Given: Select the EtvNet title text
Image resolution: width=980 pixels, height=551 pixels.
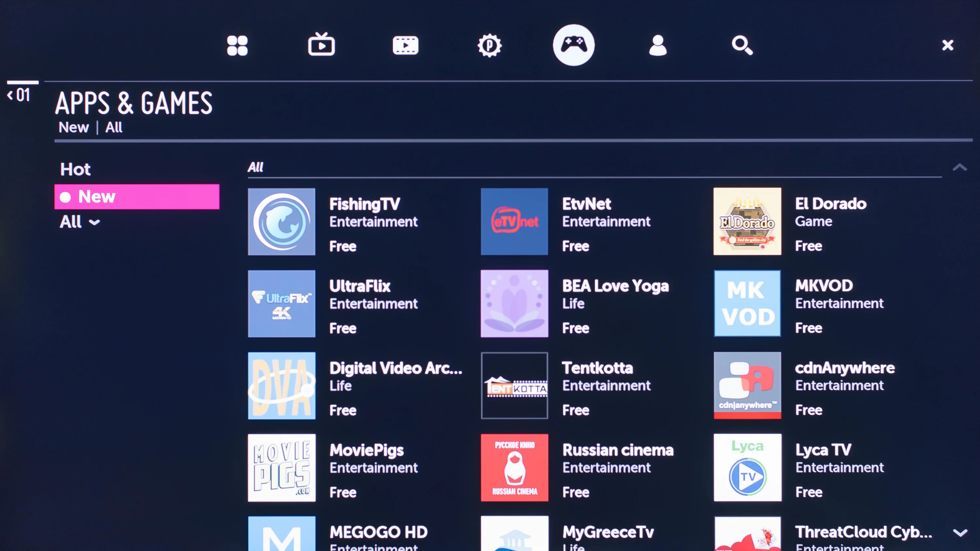Looking at the screenshot, I should coord(587,204).
